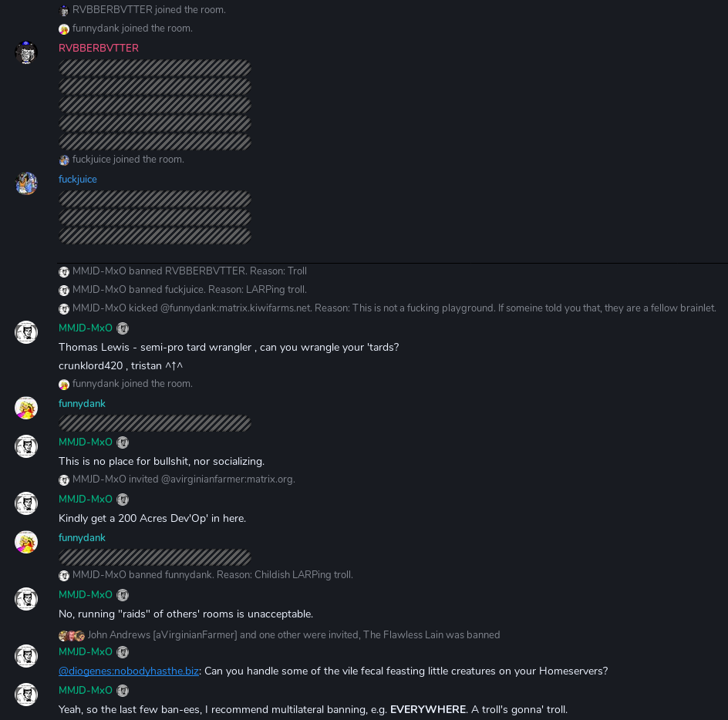Click MMJD-MxO avatar beside "Yeah, so the last few" message
Image resolution: width=728 pixels, height=720 pixels.
point(26,695)
